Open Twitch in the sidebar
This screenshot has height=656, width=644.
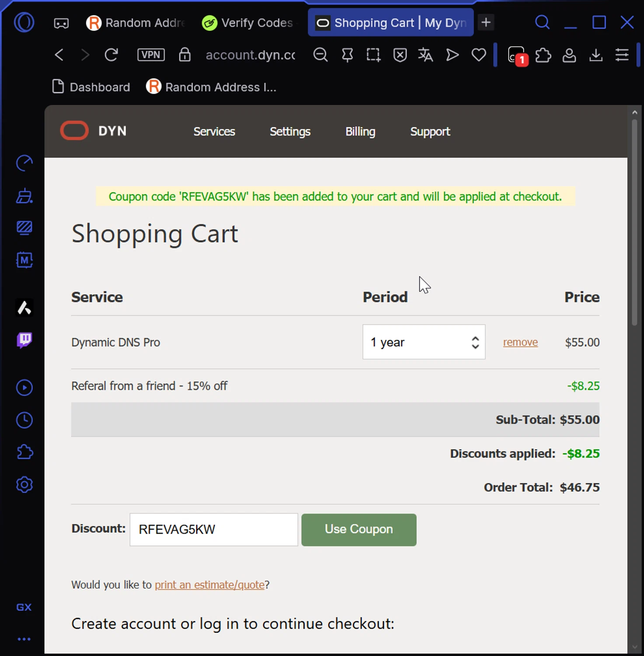24,340
